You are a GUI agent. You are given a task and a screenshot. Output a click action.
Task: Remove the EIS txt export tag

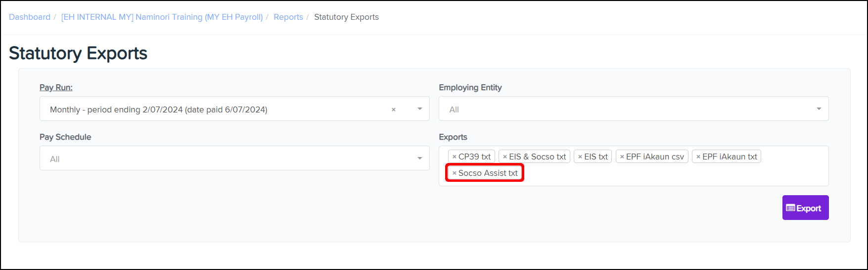[580, 157]
